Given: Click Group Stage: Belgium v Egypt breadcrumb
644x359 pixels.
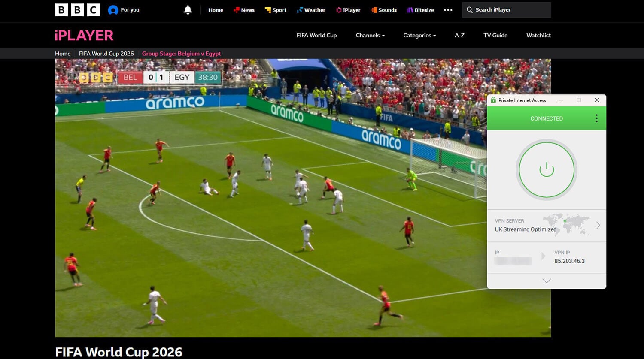Looking at the screenshot, I should [x=181, y=54].
